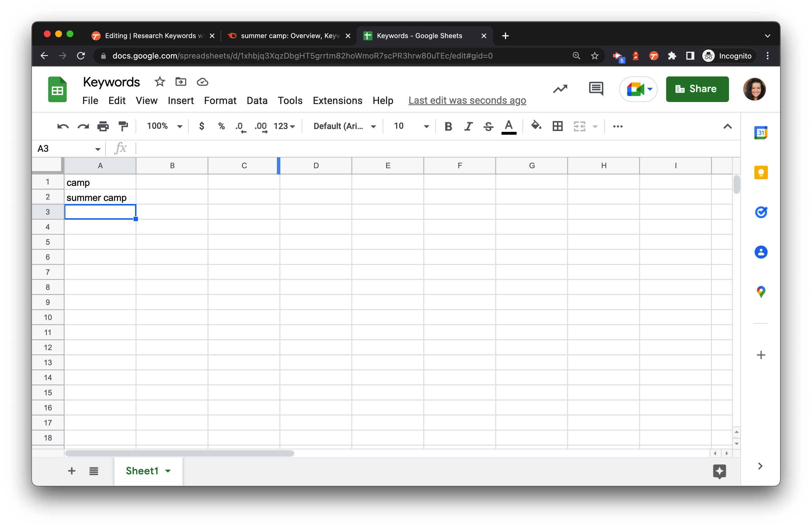812x528 pixels.
Task: Open Google Keep side panel
Action: pos(761,172)
